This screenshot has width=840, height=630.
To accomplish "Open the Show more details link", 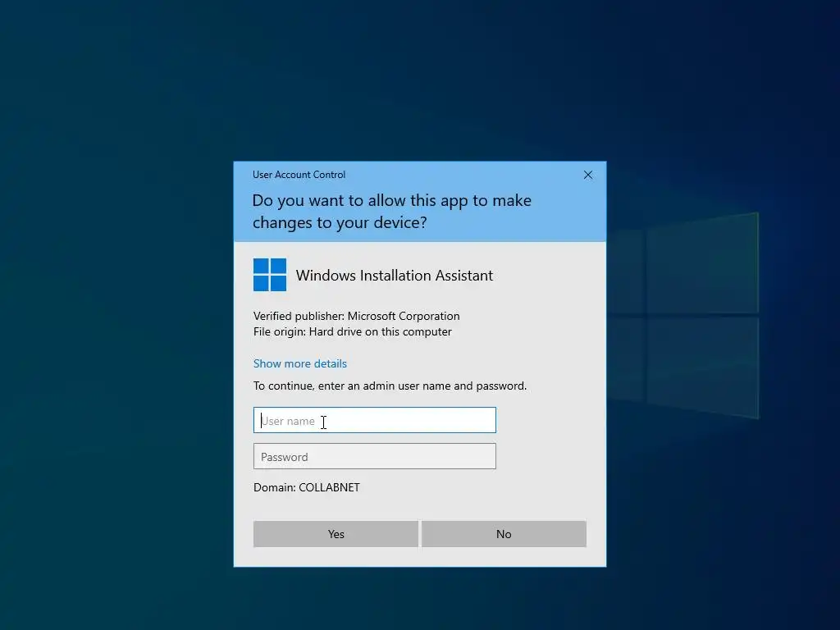I will (x=300, y=363).
